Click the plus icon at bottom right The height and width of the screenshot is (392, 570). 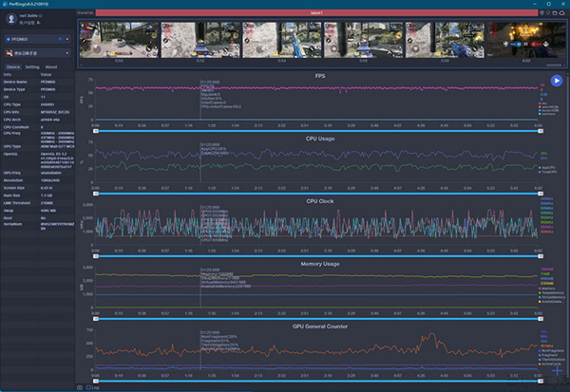[558, 371]
